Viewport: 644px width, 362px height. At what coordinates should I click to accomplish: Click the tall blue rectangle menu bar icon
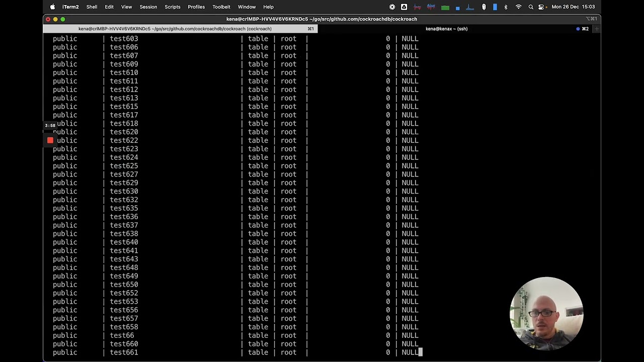pyautogui.click(x=495, y=7)
